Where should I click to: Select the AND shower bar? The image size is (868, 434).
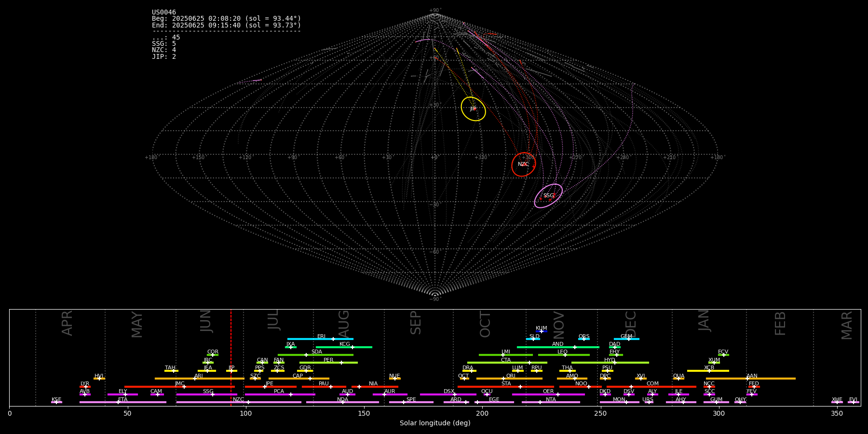[558, 347]
